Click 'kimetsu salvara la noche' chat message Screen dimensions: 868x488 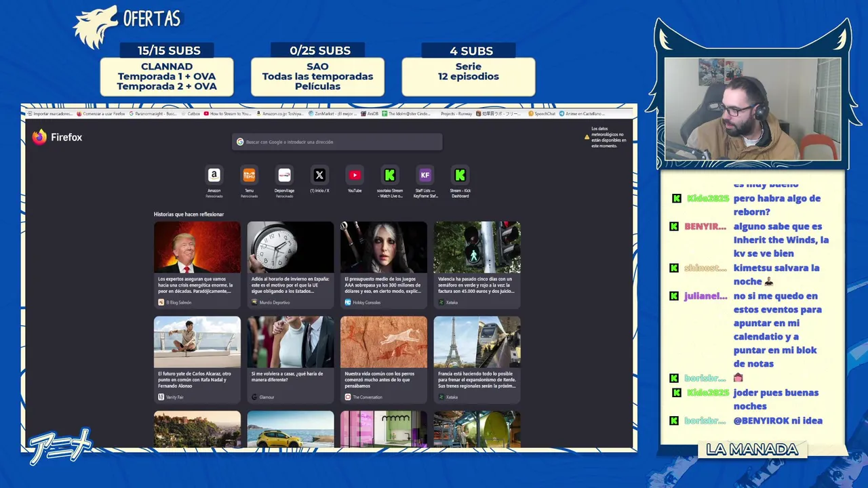(776, 274)
